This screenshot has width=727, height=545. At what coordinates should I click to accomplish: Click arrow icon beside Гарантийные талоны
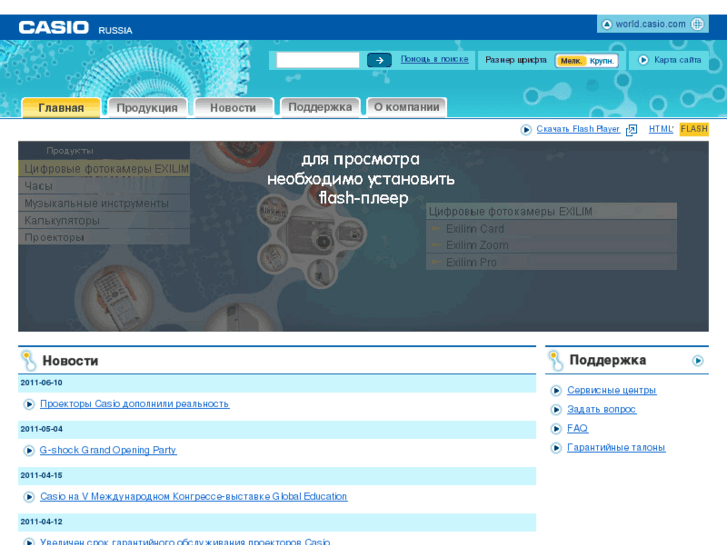coord(556,448)
